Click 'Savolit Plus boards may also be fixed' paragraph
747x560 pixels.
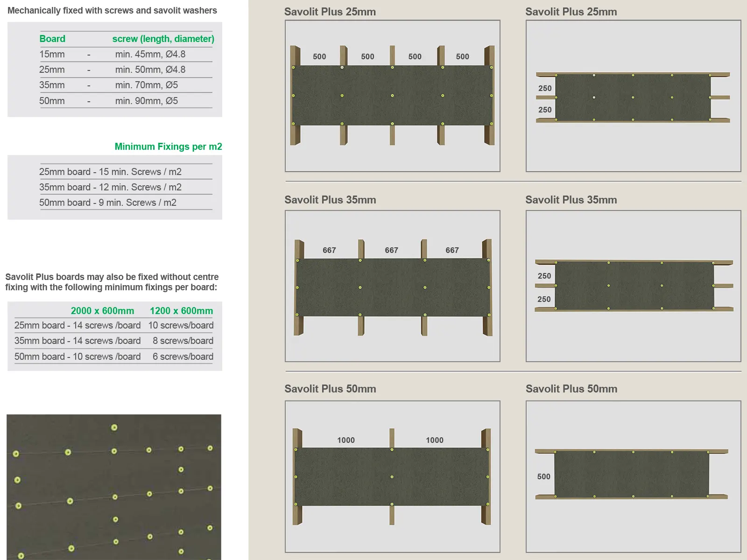pyautogui.click(x=112, y=282)
